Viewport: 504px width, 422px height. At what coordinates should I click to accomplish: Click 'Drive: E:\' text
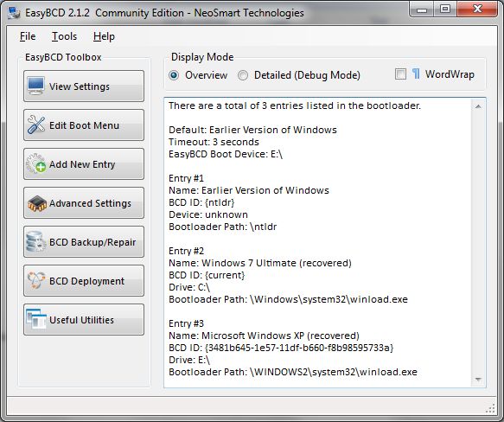click(189, 361)
